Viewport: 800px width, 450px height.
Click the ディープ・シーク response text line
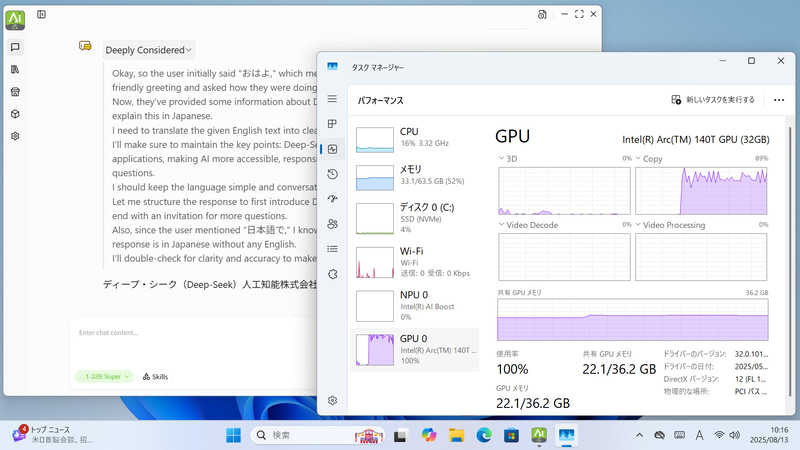pyautogui.click(x=210, y=284)
